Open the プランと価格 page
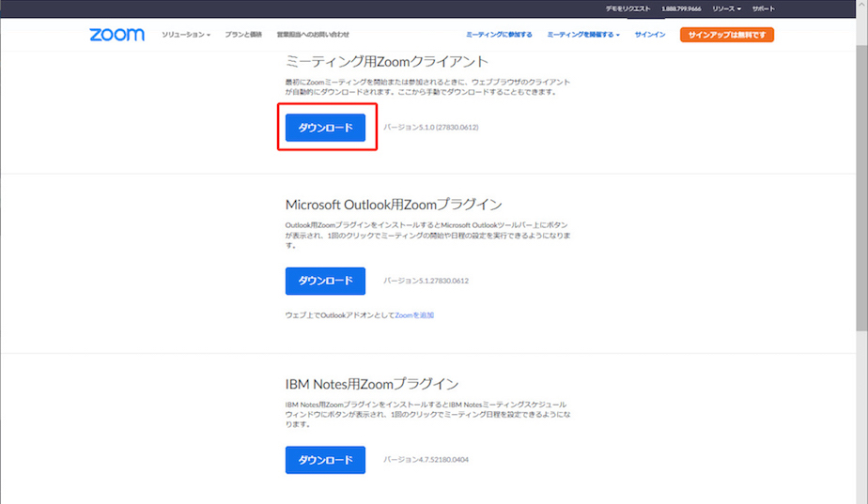868x504 pixels. point(243,35)
